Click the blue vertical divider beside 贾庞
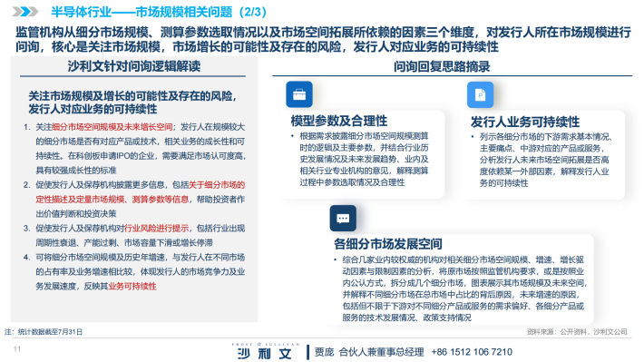This screenshot has width=644, height=362. coord(307,352)
